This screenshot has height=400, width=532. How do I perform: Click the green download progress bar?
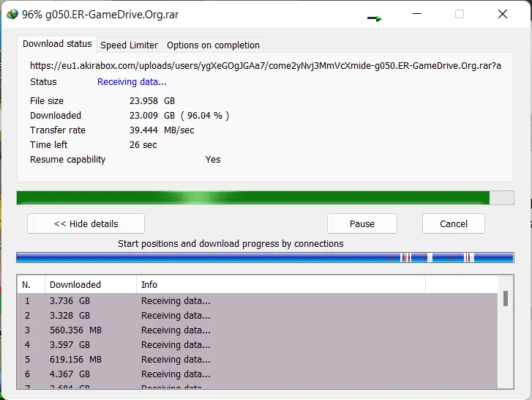265,198
